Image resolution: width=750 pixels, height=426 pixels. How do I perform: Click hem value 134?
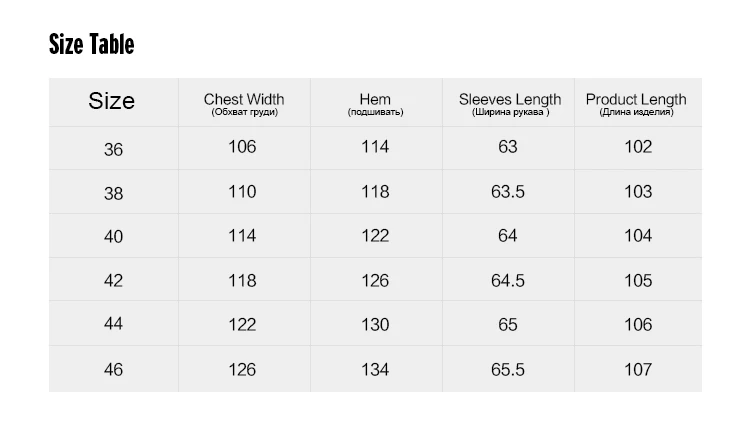tap(375, 369)
